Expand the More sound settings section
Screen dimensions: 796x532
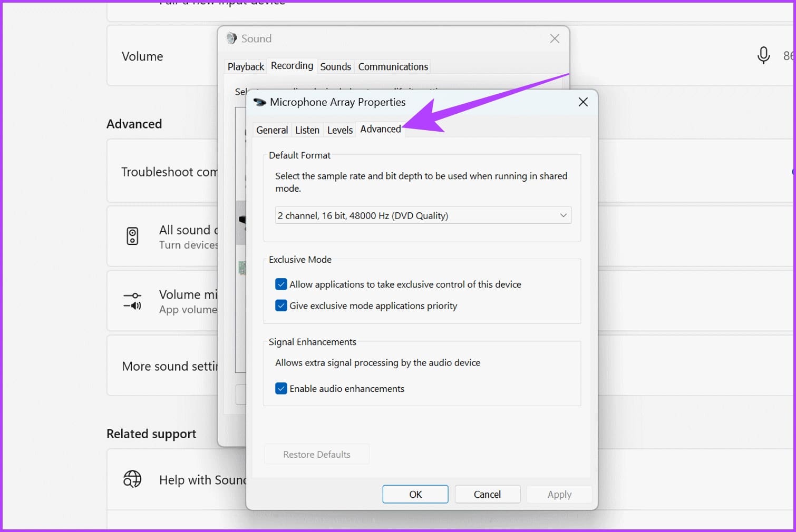(x=170, y=366)
